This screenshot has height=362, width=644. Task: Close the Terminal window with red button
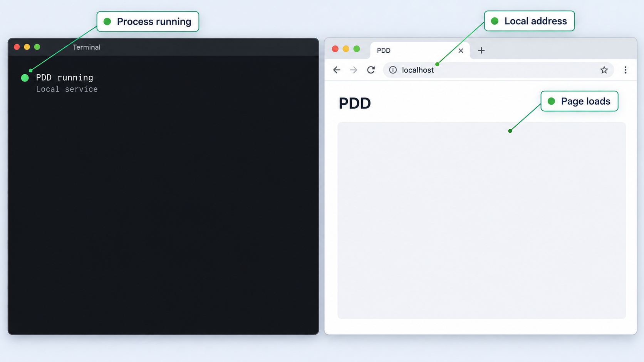[17, 47]
